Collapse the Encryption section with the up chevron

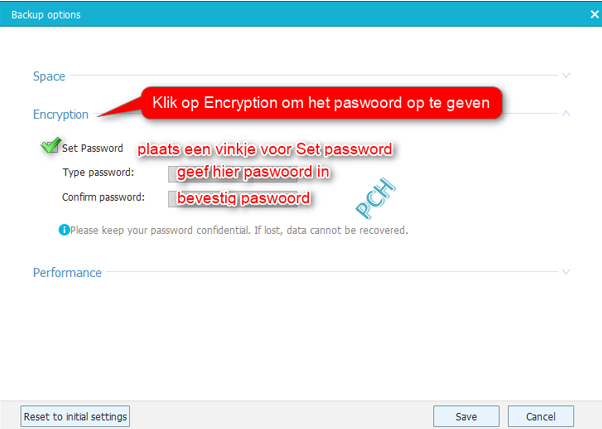(566, 113)
